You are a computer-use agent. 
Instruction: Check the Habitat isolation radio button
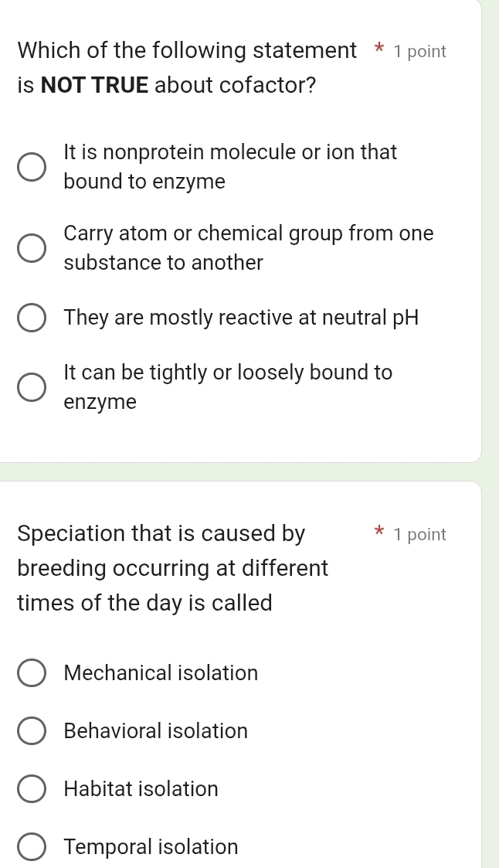coord(31,789)
